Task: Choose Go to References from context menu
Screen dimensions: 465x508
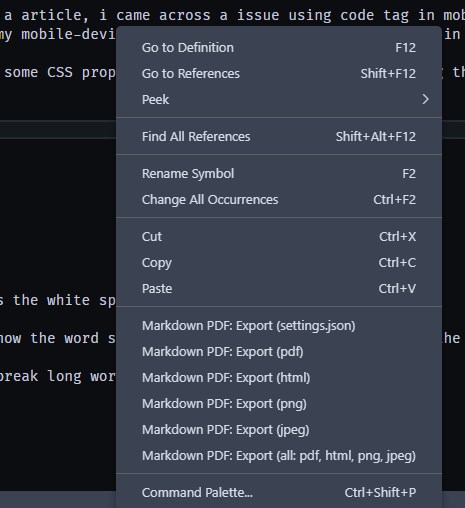Action: pyautogui.click(x=279, y=74)
